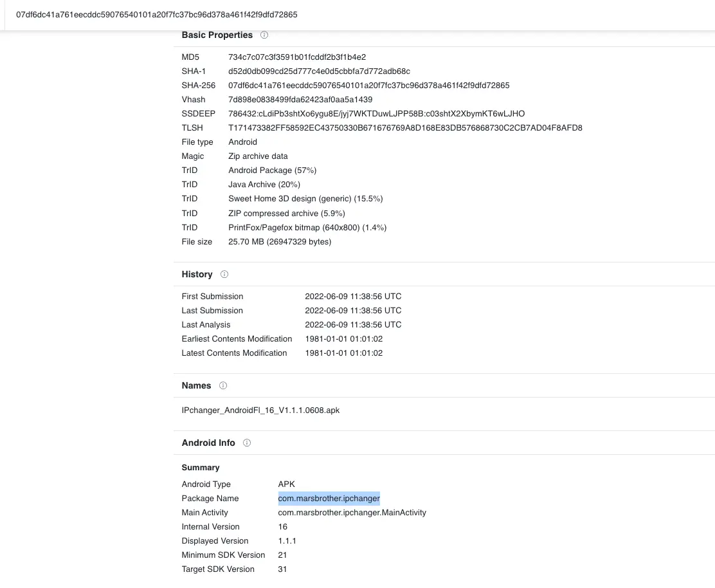Click the file name IPchanger_AndroidFl_16_V1.1.1.0608.apk
715x588 pixels.
click(260, 410)
